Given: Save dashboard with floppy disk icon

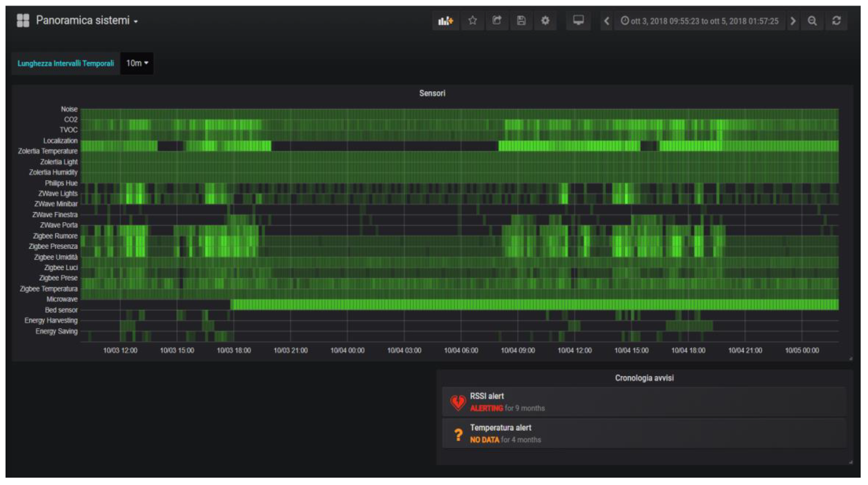Looking at the screenshot, I should (x=521, y=21).
